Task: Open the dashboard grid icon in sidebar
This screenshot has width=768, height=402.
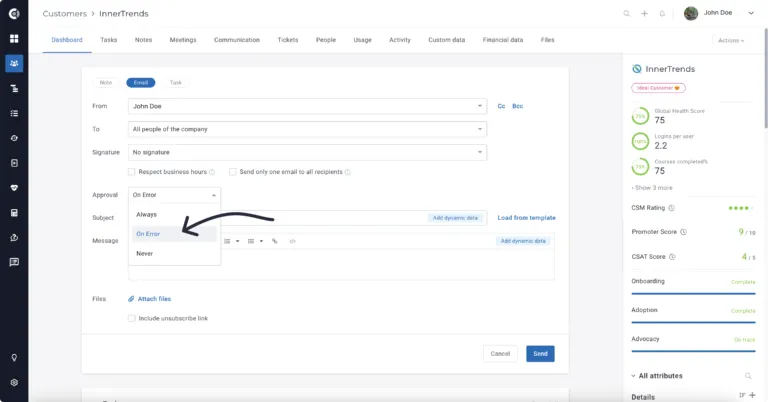Action: [x=14, y=38]
